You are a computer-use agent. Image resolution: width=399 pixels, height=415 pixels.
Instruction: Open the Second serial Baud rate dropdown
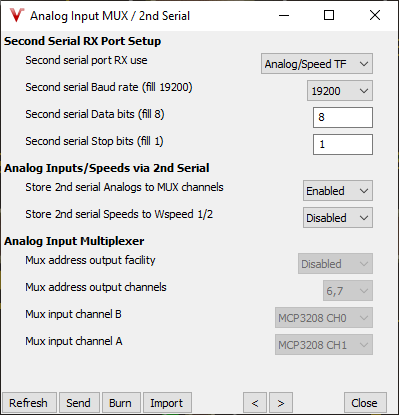(x=340, y=91)
